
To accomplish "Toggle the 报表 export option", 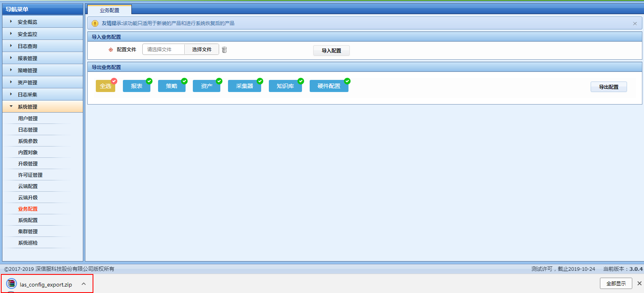I will pos(137,86).
